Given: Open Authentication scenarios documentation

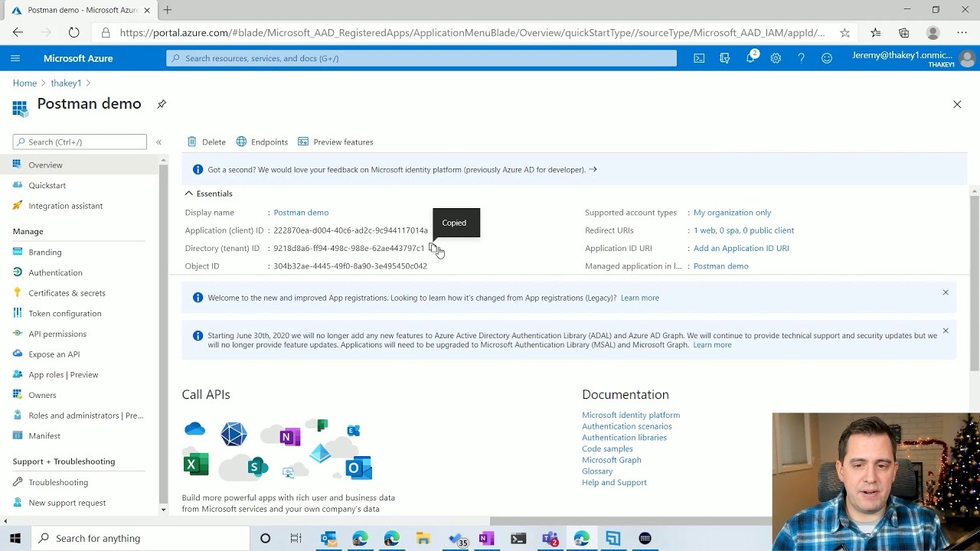Looking at the screenshot, I should (x=626, y=426).
